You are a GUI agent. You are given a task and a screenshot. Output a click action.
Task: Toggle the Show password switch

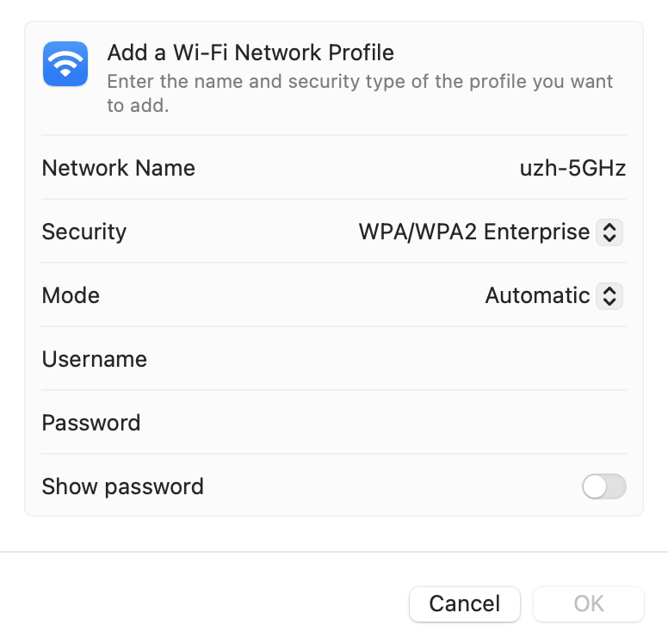[x=603, y=486]
